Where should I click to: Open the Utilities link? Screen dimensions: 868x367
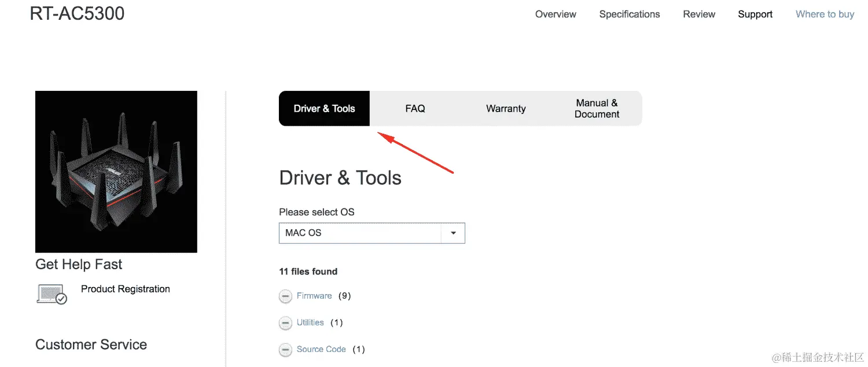click(x=310, y=322)
